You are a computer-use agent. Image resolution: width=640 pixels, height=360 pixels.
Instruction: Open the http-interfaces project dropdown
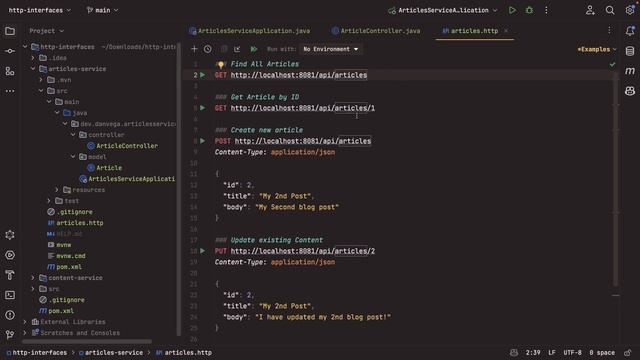click(40, 10)
